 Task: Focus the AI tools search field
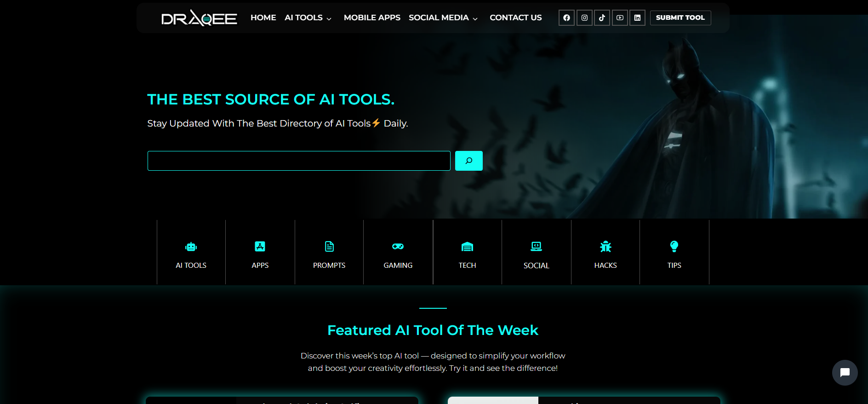coord(299,161)
